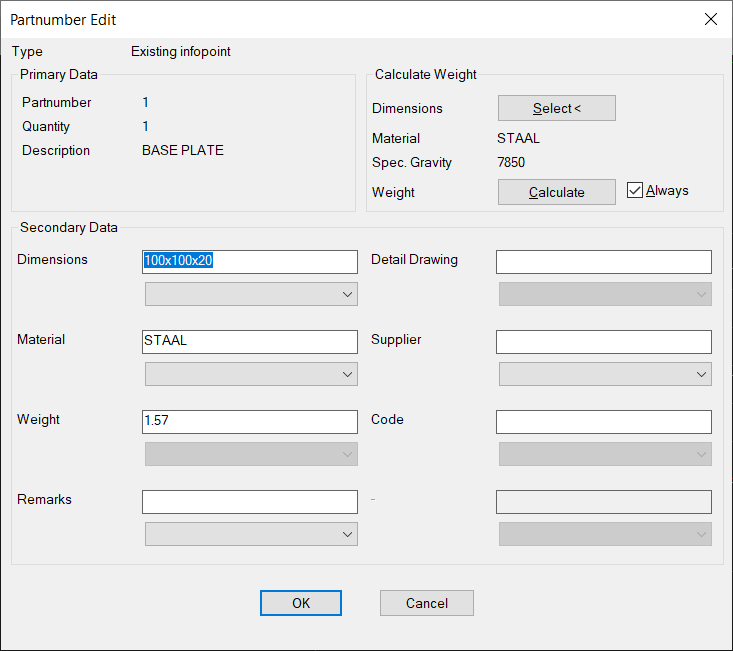The width and height of the screenshot is (733, 651).
Task: Confirm the dialog with OK
Action: click(301, 603)
